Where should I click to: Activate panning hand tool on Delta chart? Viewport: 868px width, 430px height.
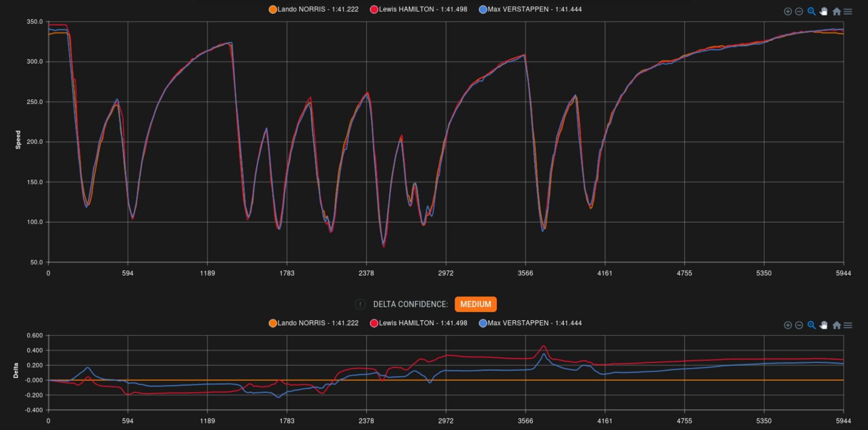click(824, 325)
